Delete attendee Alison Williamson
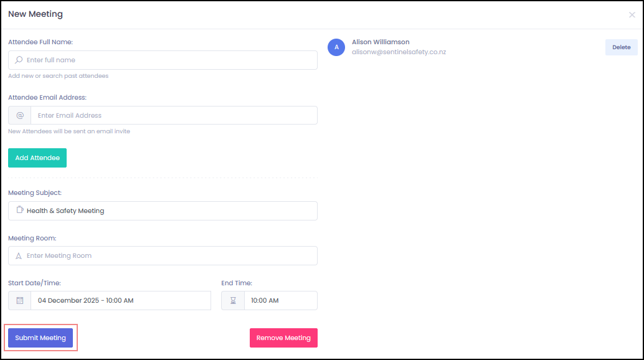The width and height of the screenshot is (644, 360). coord(621,47)
